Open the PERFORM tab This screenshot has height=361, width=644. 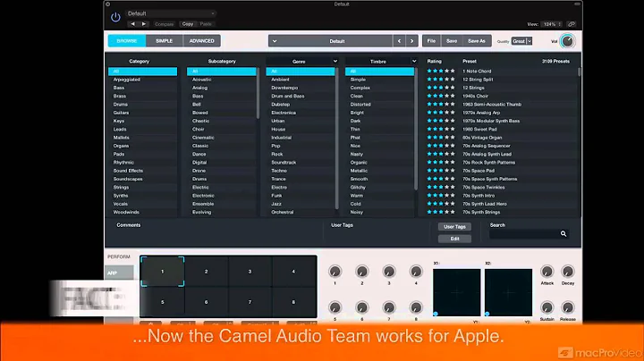[119, 256]
